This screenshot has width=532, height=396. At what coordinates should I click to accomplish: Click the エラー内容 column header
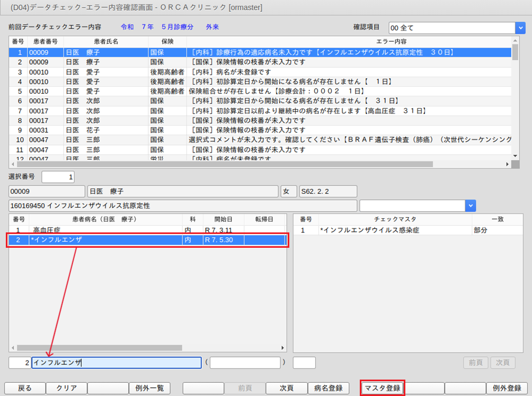coord(349,41)
